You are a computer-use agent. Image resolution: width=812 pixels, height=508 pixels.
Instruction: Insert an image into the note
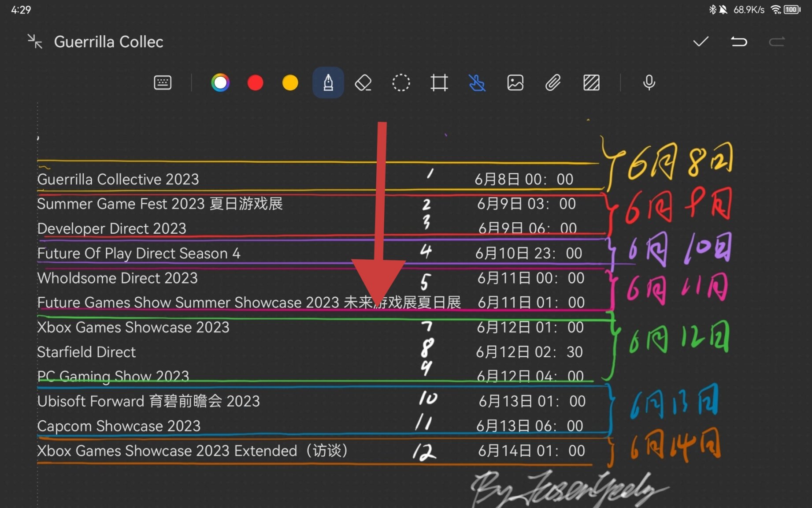(515, 82)
